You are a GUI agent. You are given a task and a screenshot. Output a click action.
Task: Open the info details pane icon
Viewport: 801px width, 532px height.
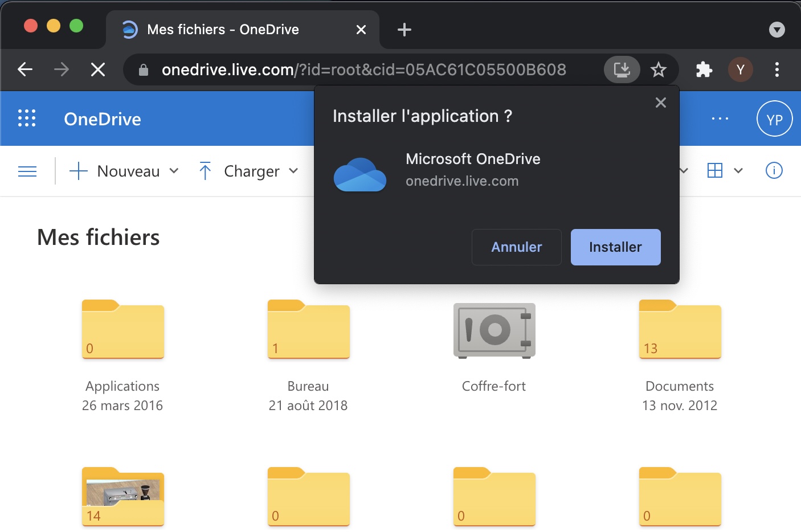(774, 170)
